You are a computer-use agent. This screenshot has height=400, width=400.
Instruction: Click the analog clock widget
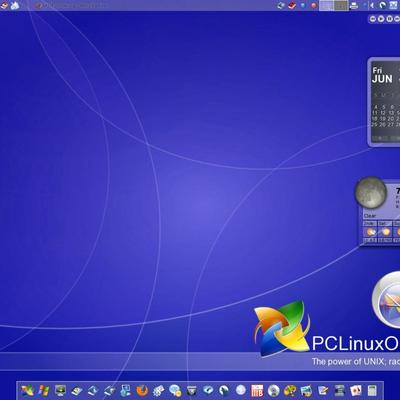(387, 299)
